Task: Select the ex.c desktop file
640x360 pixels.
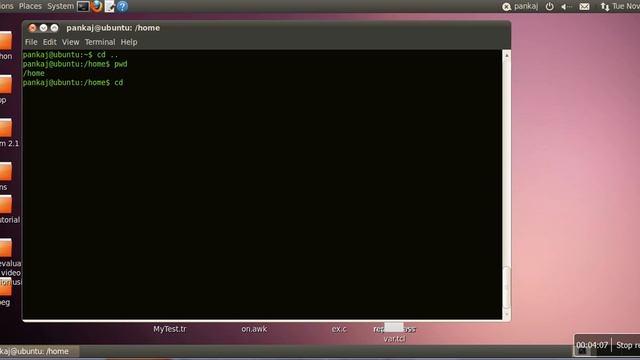Action: pos(339,329)
